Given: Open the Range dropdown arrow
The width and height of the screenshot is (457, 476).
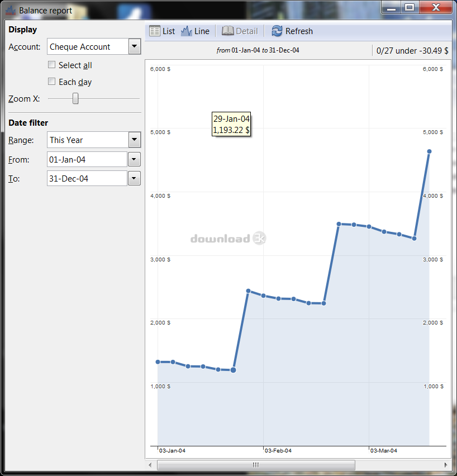Looking at the screenshot, I should (134, 140).
